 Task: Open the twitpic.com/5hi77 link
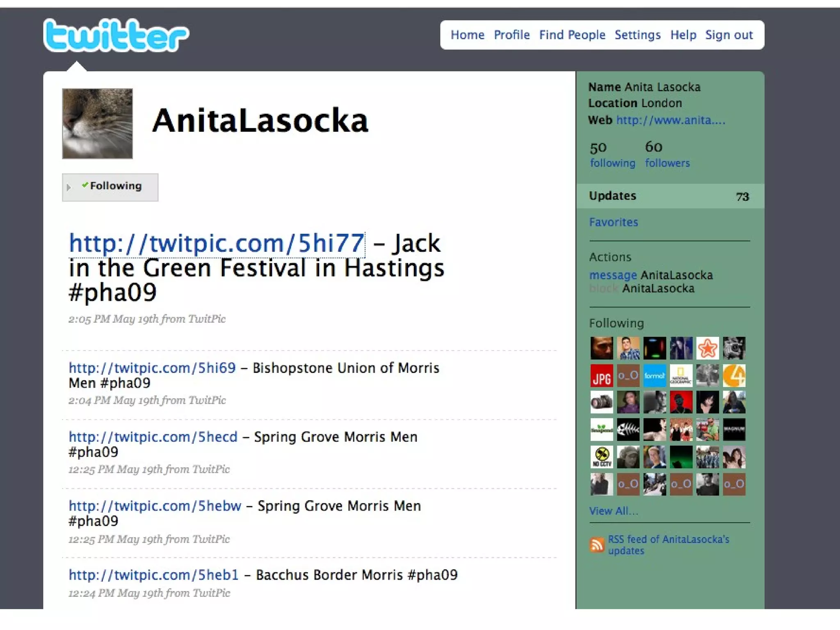coord(216,243)
